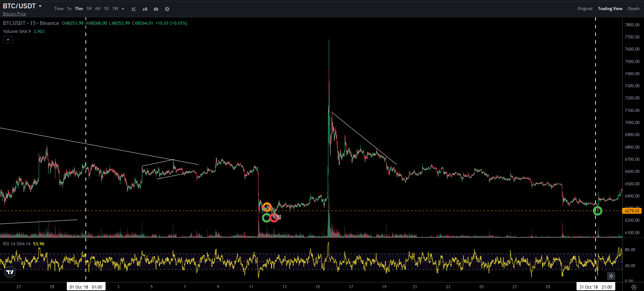Click the 15 date label on time axis
Viewport: 644px width, 291px height.
pos(318,287)
